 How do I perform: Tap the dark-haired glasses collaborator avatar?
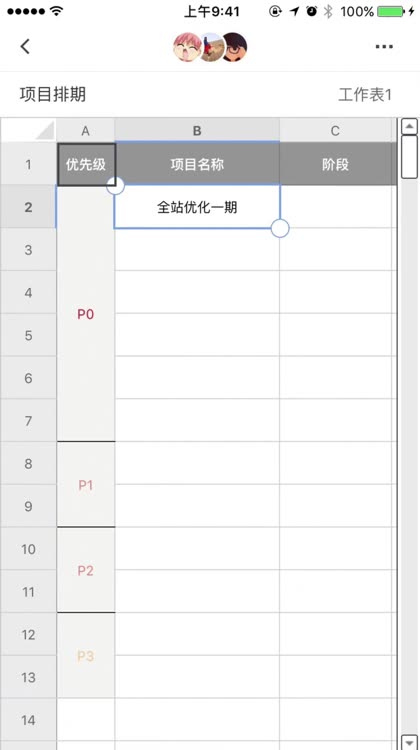click(x=235, y=47)
